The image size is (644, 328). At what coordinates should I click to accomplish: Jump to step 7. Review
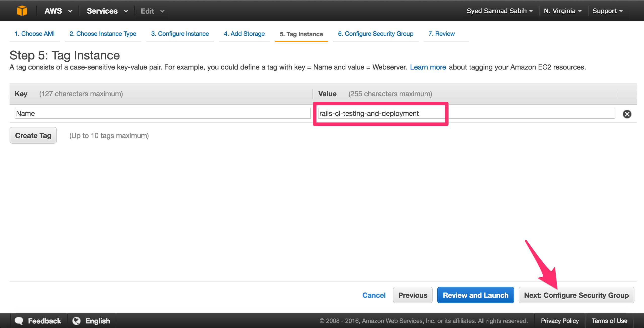(x=442, y=34)
